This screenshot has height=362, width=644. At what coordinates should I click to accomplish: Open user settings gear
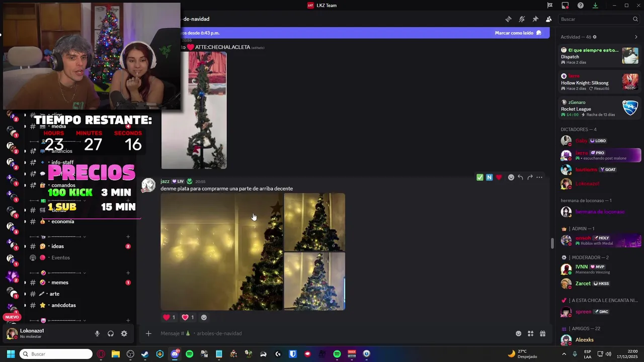click(124, 333)
